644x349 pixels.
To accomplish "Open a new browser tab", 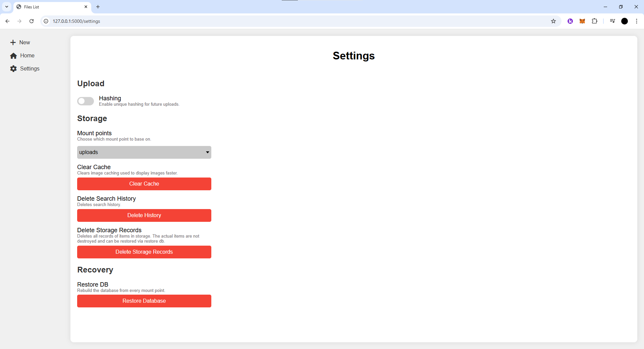I will [x=98, y=7].
